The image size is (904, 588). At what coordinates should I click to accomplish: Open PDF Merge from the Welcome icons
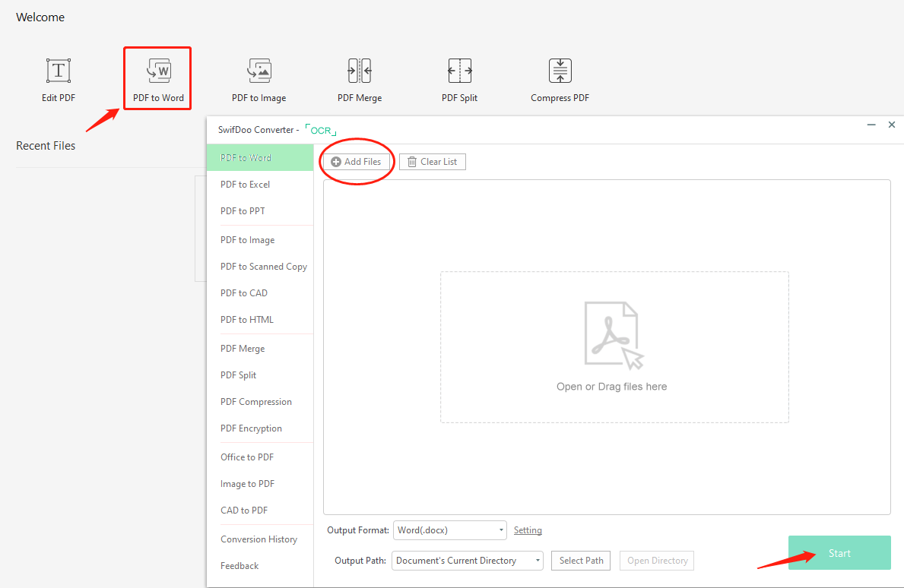coord(360,80)
